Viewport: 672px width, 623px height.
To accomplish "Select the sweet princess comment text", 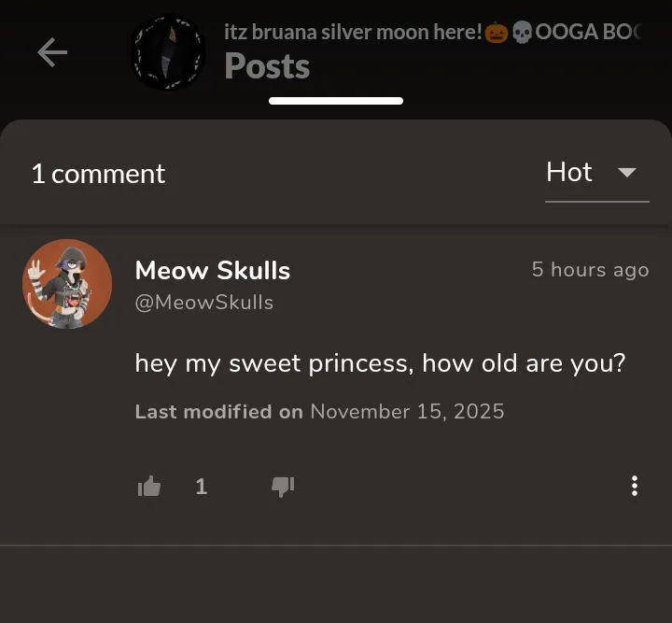I will 380,362.
